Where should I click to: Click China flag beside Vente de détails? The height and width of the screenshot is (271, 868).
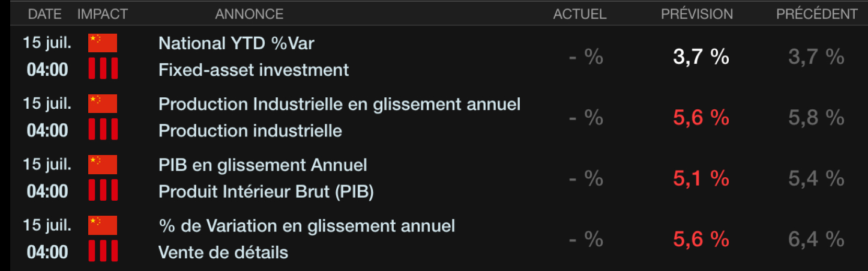point(103,225)
